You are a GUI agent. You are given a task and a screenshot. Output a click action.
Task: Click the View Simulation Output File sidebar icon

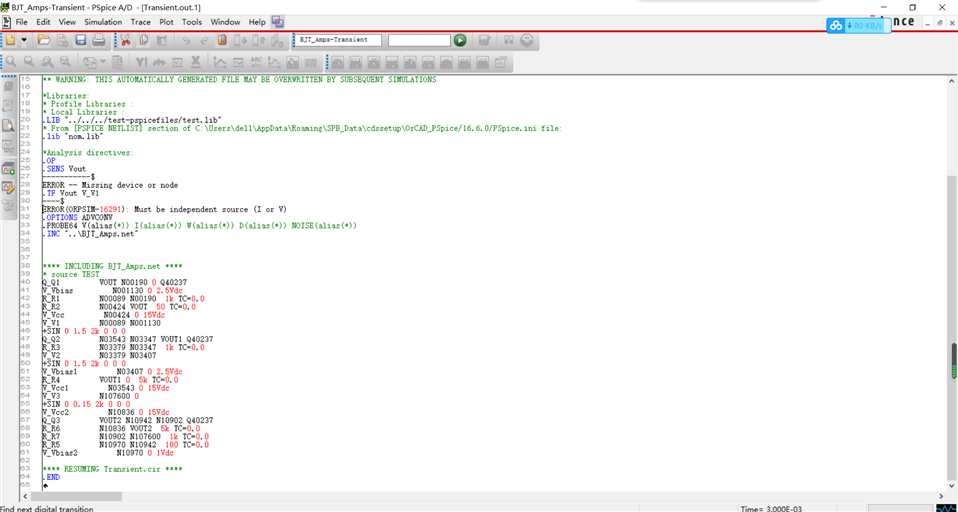(x=9, y=125)
